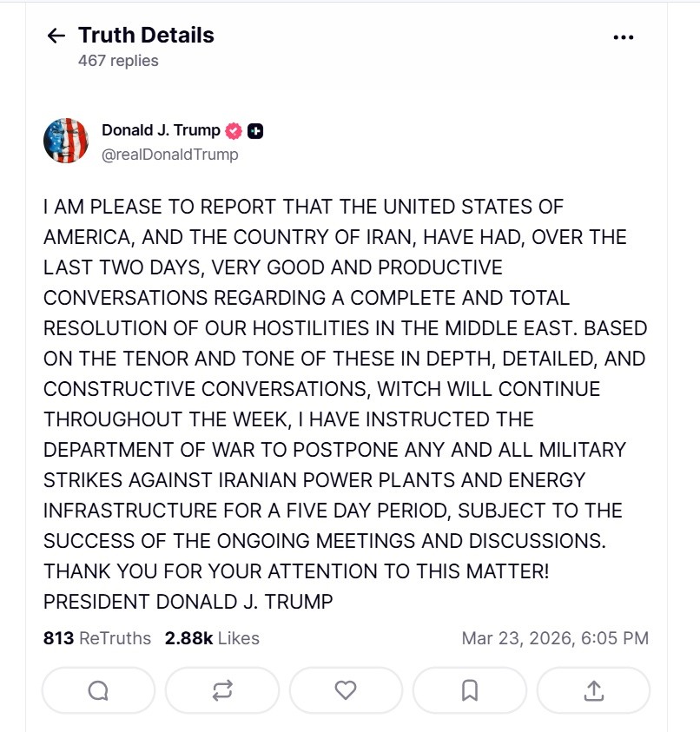Bookmark this Truth using the bookmark icon
700x732 pixels.
coord(470,690)
